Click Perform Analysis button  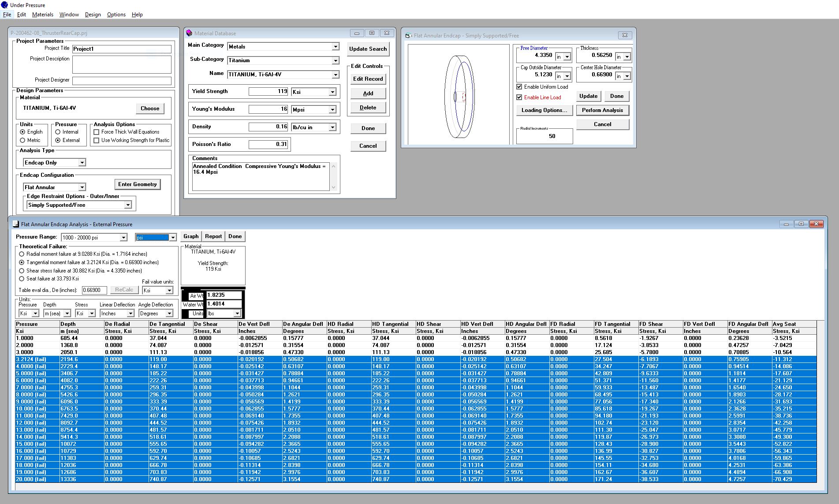coord(603,110)
